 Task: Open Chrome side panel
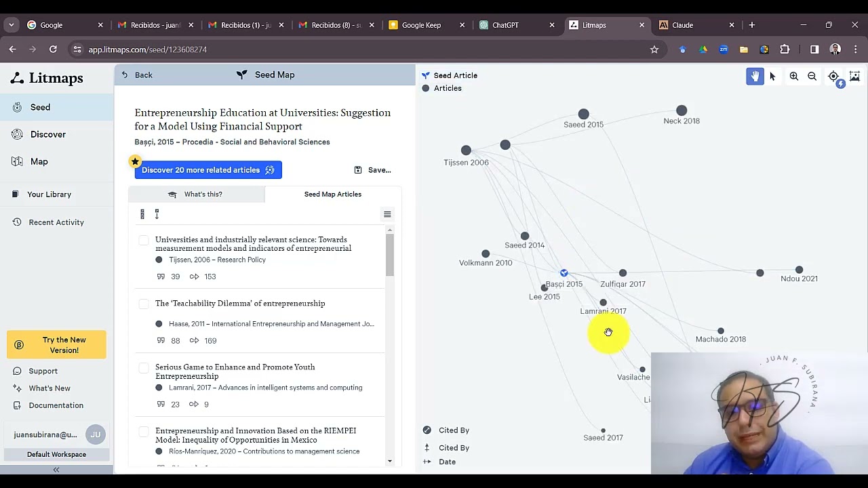point(814,49)
